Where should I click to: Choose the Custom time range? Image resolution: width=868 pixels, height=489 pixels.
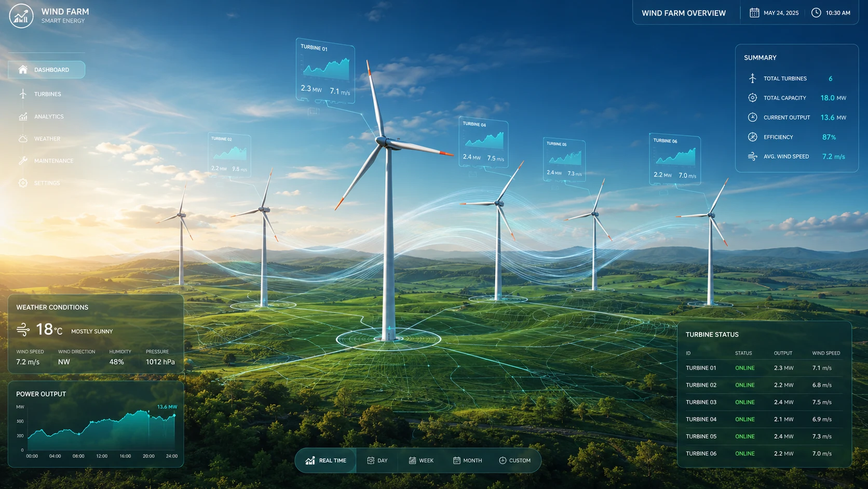[x=515, y=460]
